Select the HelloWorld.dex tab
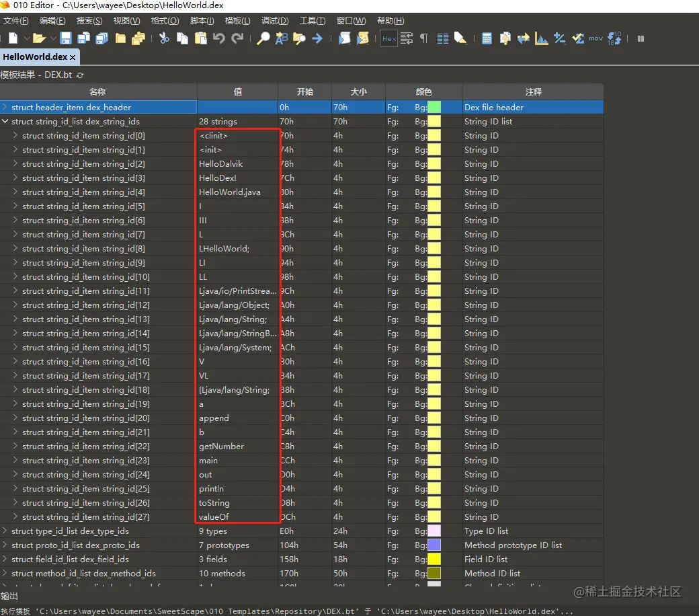 click(35, 57)
